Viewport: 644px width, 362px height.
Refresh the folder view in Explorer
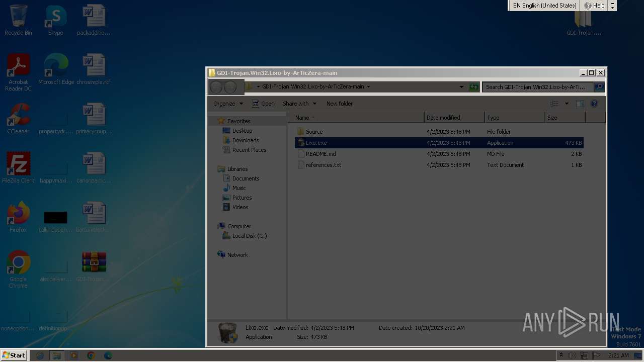pos(473,87)
